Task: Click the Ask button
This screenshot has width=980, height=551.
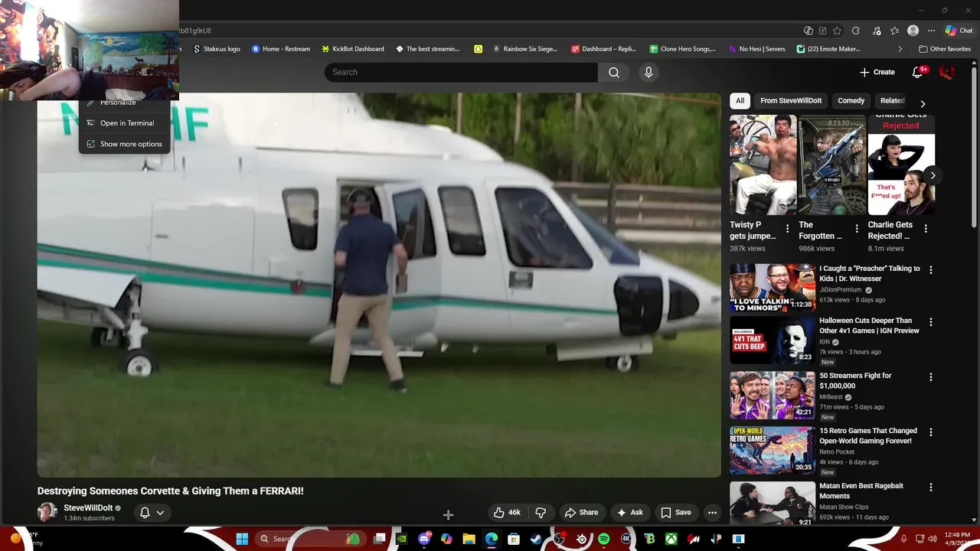Action: pyautogui.click(x=629, y=513)
